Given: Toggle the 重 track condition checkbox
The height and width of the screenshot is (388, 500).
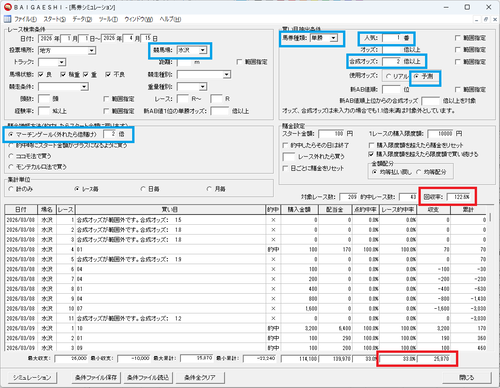Looking at the screenshot, I should click(86, 75).
